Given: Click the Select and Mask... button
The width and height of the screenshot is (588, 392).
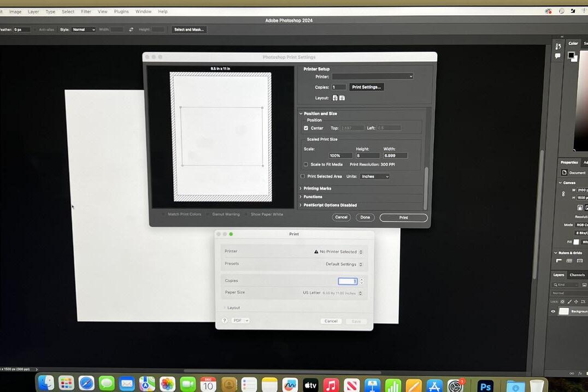Looking at the screenshot, I should 189,29.
